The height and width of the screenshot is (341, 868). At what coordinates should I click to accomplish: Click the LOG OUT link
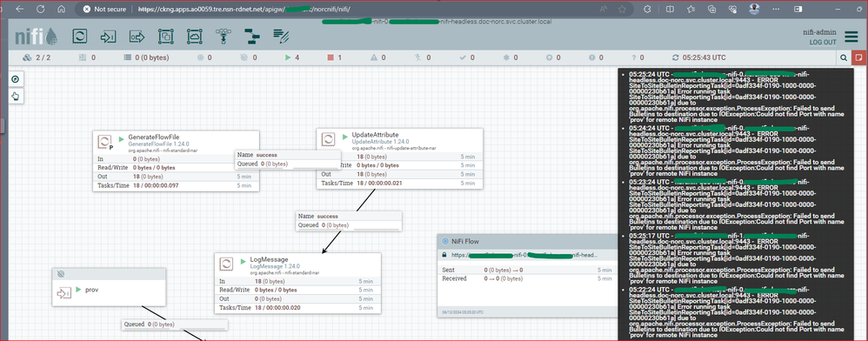tap(823, 42)
